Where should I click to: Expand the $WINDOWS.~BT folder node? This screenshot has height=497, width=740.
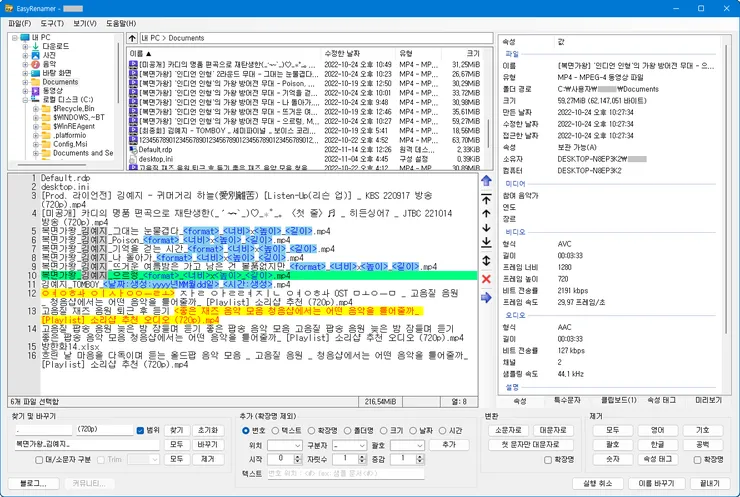click(35, 118)
